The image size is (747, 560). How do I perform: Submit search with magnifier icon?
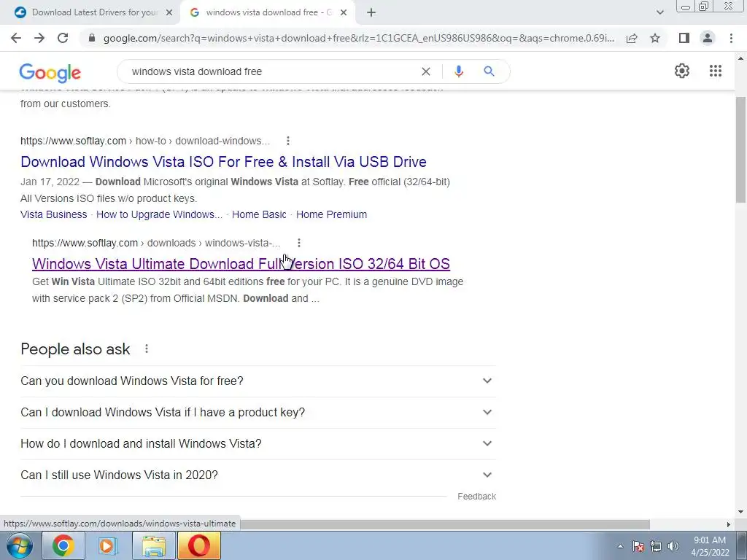click(x=489, y=71)
